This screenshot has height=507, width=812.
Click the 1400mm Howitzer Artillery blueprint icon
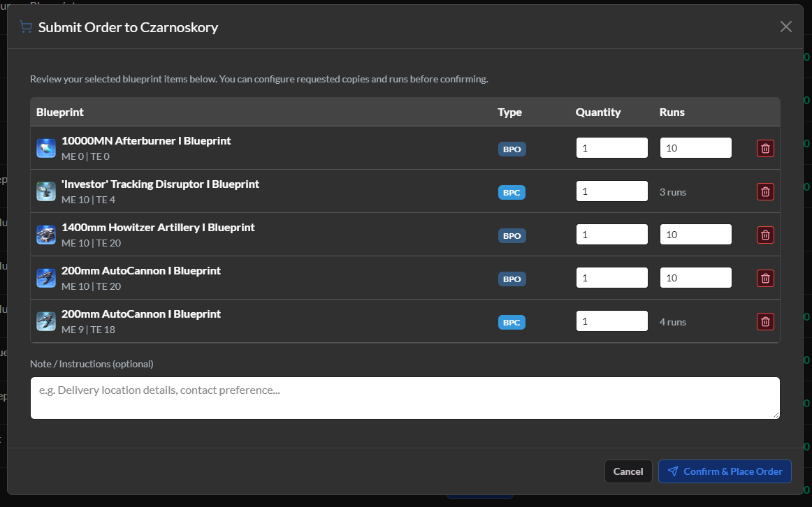tap(46, 235)
